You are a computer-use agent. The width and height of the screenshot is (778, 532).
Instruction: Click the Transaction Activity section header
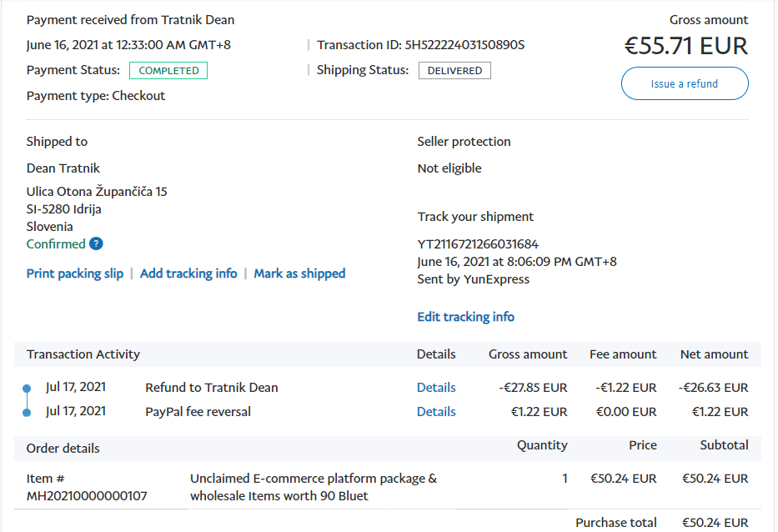tap(83, 354)
